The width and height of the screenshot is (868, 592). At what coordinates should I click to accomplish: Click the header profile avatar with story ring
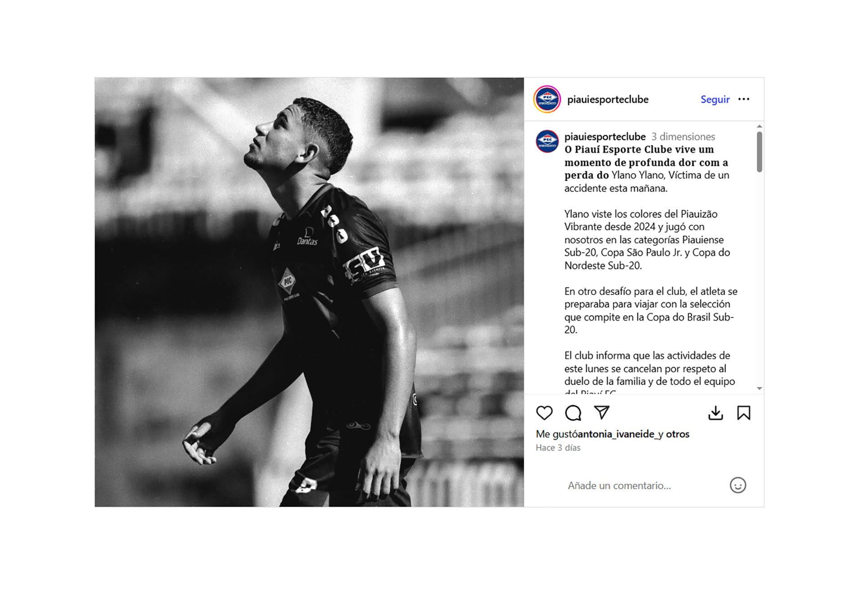point(547,99)
